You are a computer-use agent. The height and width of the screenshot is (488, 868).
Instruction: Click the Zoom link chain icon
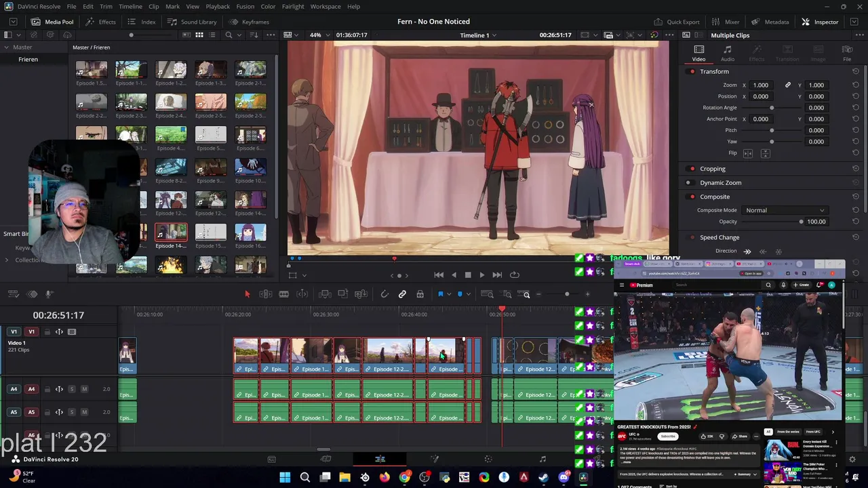click(788, 85)
